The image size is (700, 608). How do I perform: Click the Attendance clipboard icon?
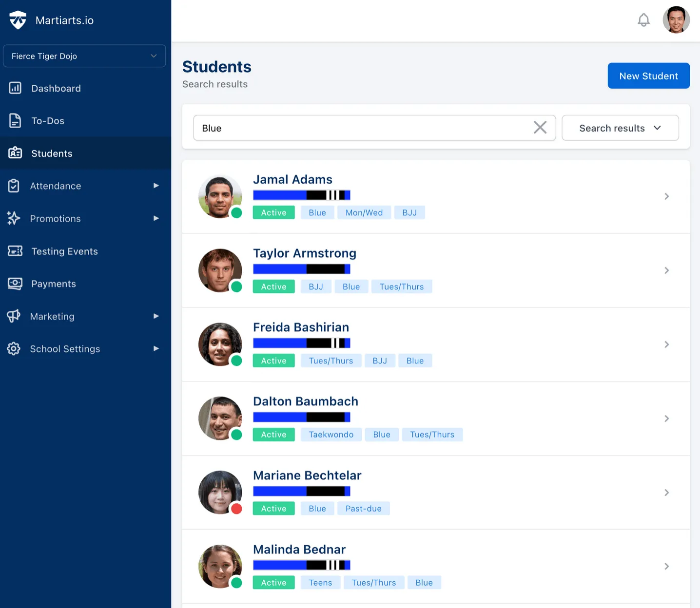pyautogui.click(x=15, y=186)
